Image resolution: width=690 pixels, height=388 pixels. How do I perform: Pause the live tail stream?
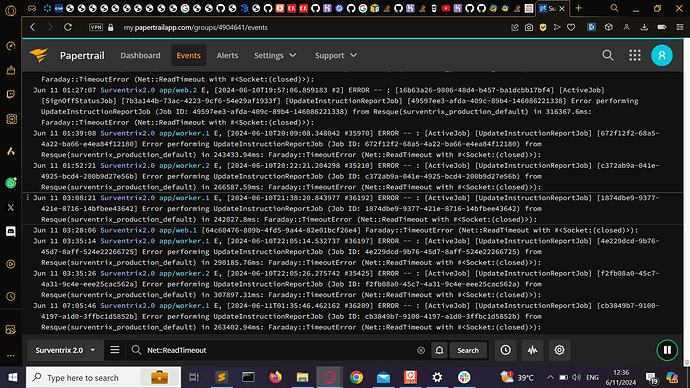(667, 350)
